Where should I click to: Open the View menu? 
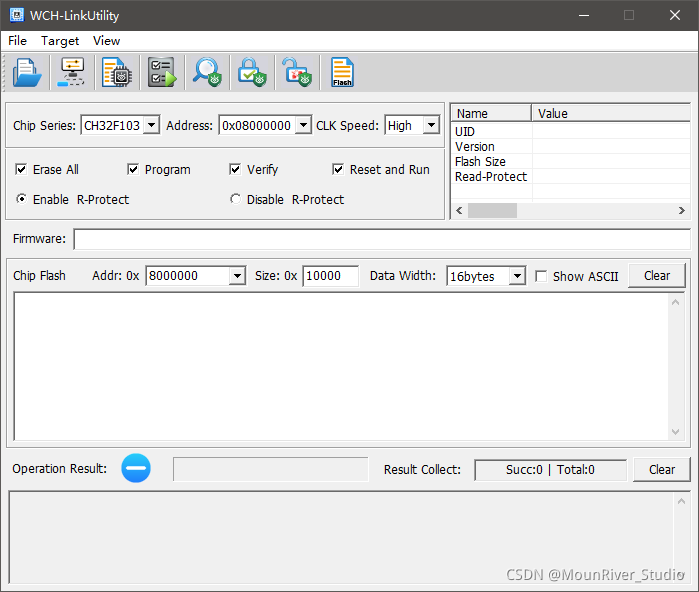coord(107,41)
